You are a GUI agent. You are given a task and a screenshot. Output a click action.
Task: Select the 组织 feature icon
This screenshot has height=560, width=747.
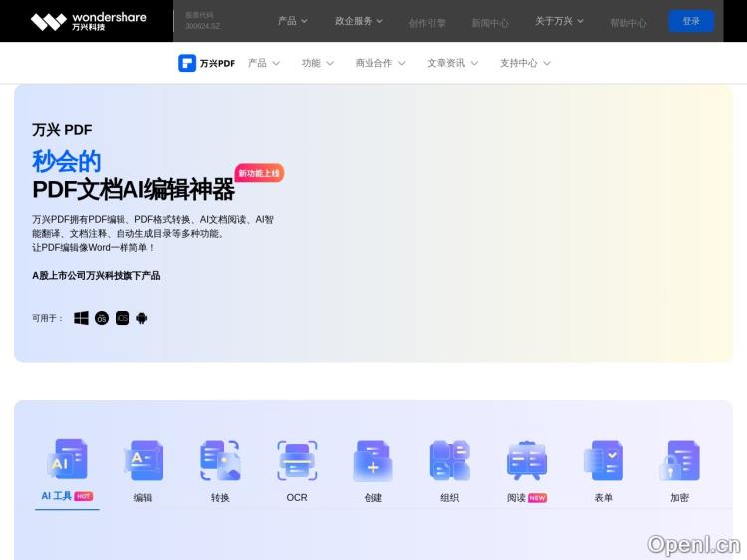450,460
